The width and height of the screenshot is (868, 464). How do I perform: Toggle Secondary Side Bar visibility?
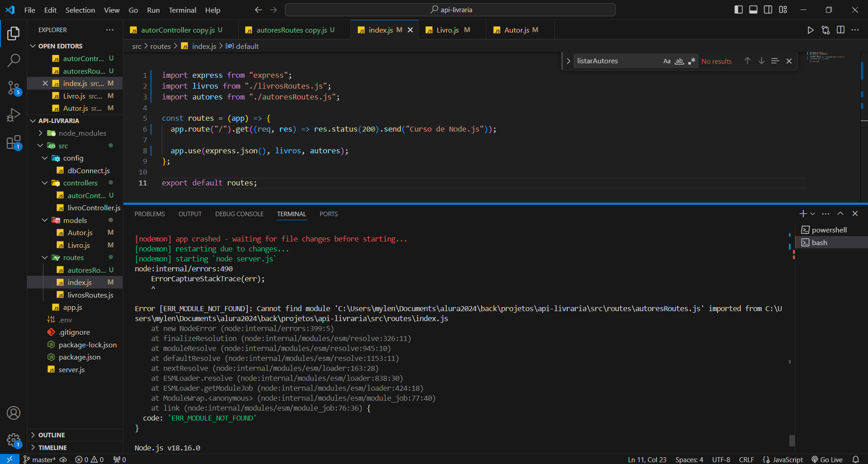click(x=768, y=9)
